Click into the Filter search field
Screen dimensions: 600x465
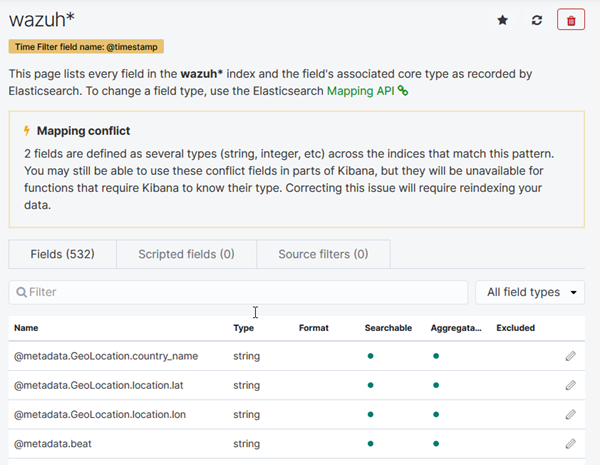(x=238, y=292)
